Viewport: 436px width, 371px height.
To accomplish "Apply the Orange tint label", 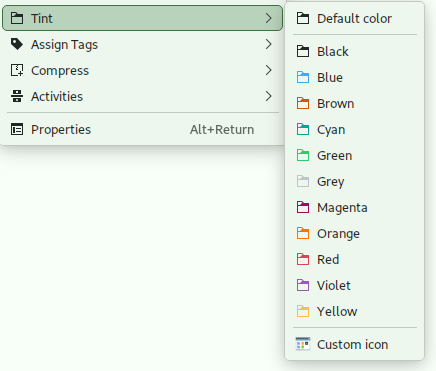I will point(355,233).
